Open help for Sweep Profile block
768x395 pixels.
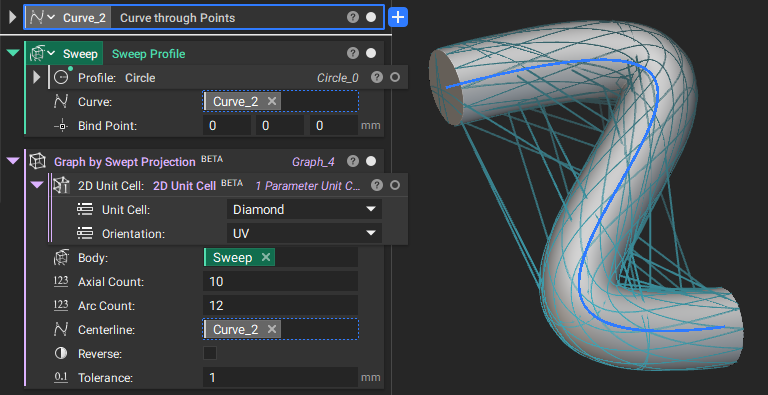[353, 53]
